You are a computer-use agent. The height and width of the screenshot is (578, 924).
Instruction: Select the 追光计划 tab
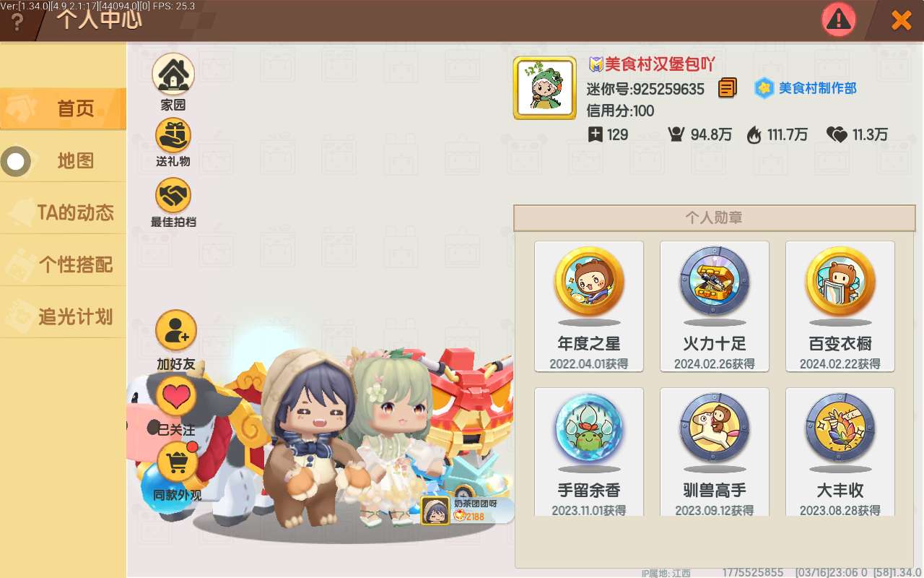pos(63,316)
